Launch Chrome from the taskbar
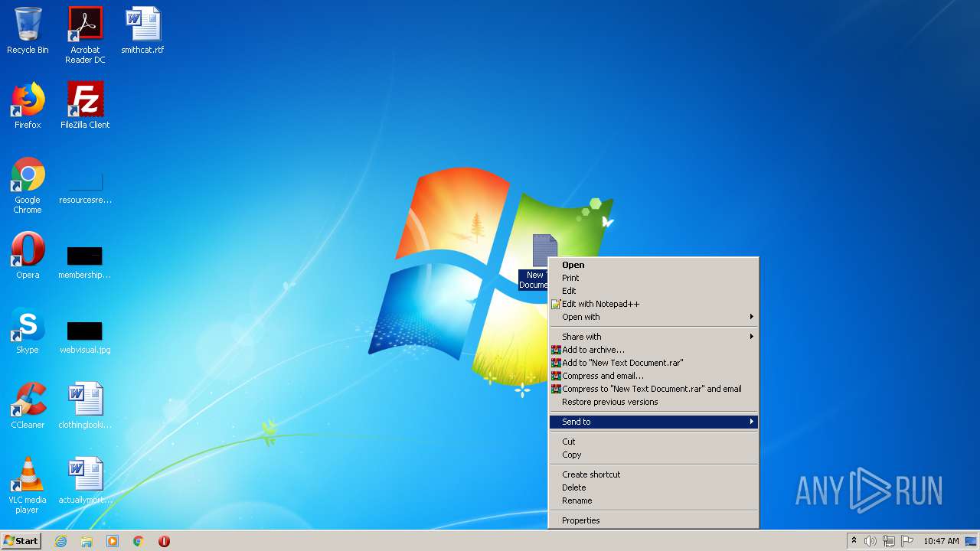The image size is (980, 551). [139, 541]
